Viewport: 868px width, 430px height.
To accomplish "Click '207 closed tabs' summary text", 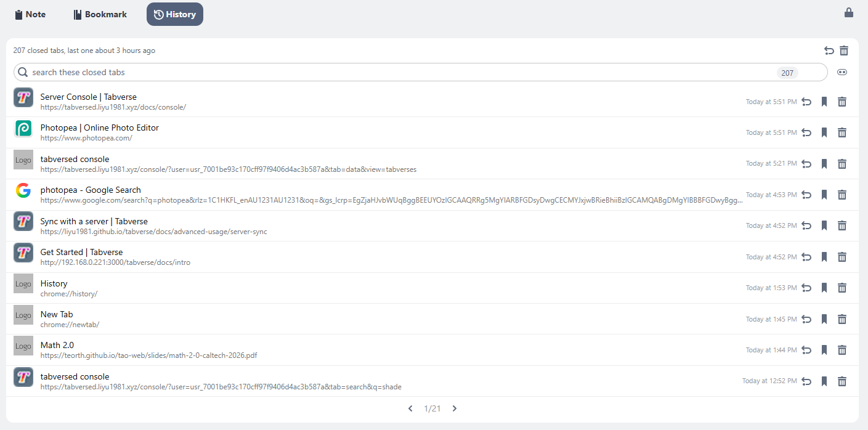I will (x=84, y=51).
